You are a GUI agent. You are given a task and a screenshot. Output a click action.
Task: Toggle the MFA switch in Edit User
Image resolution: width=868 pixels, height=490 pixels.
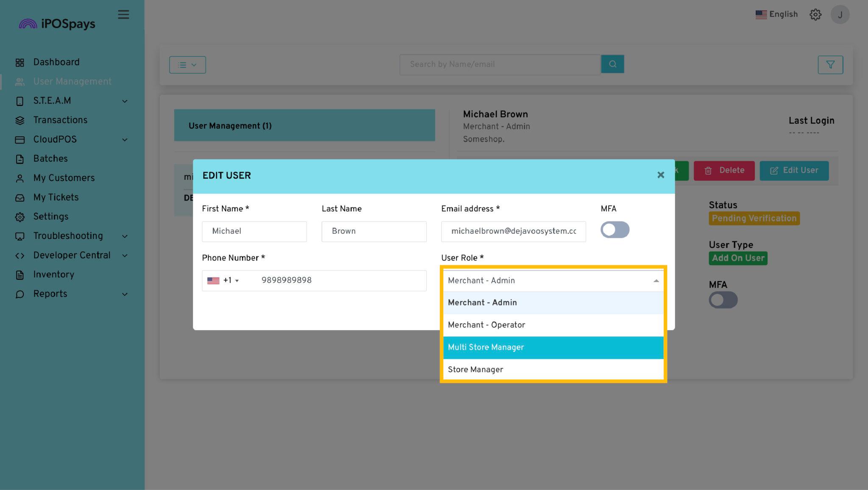(615, 229)
